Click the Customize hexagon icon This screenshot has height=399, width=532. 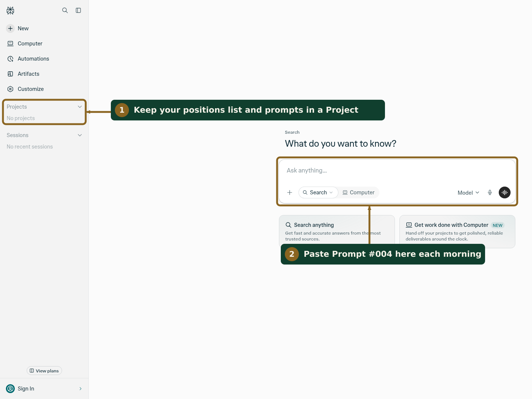point(10,89)
